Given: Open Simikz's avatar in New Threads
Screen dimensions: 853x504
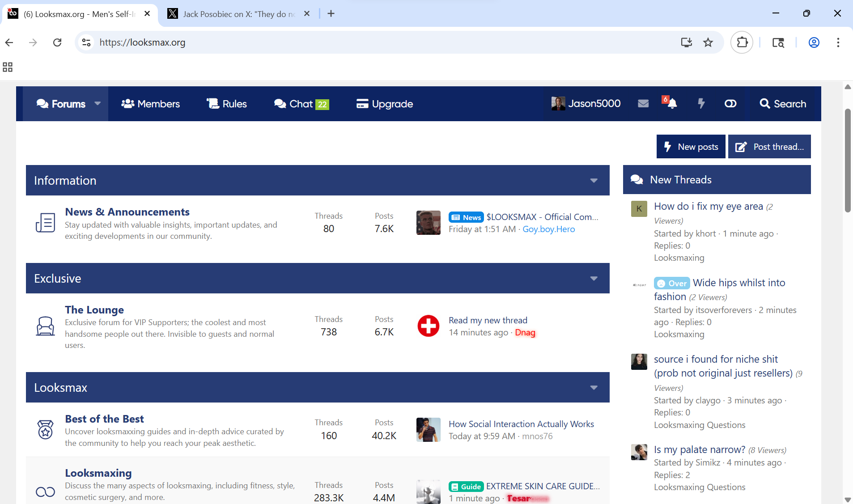Looking at the screenshot, I should pyautogui.click(x=639, y=452).
